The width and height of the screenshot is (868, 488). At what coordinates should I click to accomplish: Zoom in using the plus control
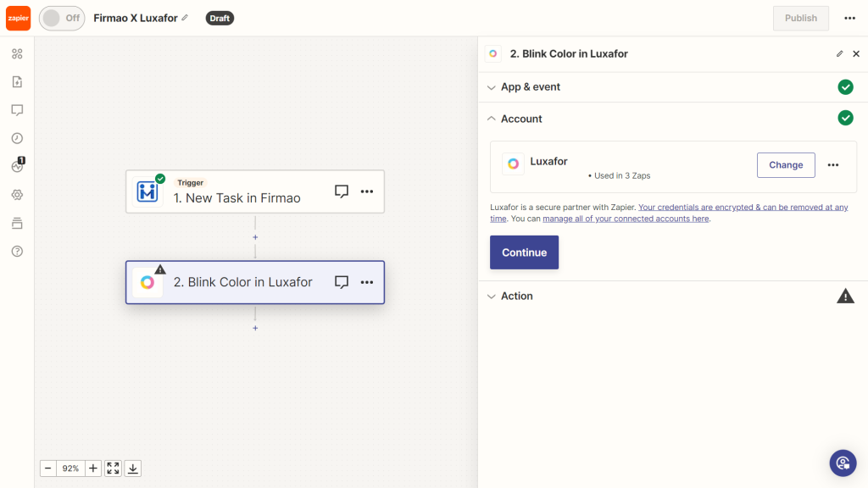pyautogui.click(x=92, y=468)
